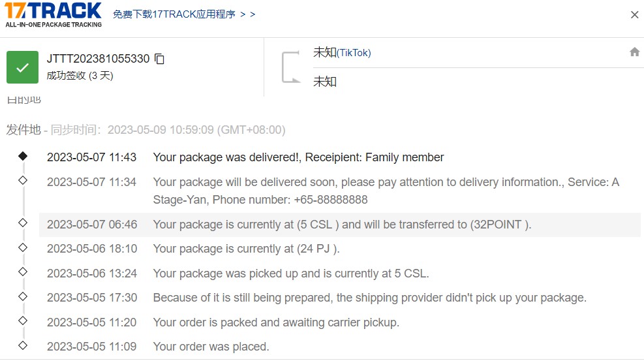Click the "currently at (24 PJ)" event row
Viewport: 644px width, 361px height.
click(x=246, y=249)
